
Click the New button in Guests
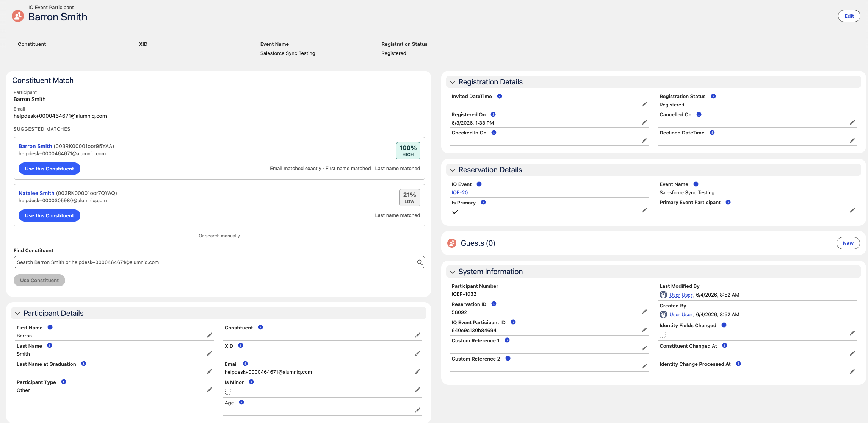pos(848,243)
